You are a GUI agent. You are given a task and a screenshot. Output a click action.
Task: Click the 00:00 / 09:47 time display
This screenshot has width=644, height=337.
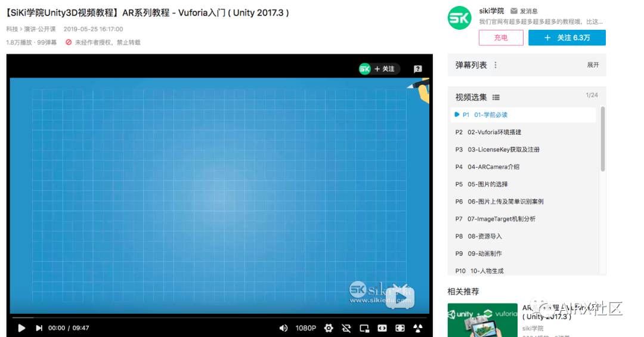click(x=69, y=328)
